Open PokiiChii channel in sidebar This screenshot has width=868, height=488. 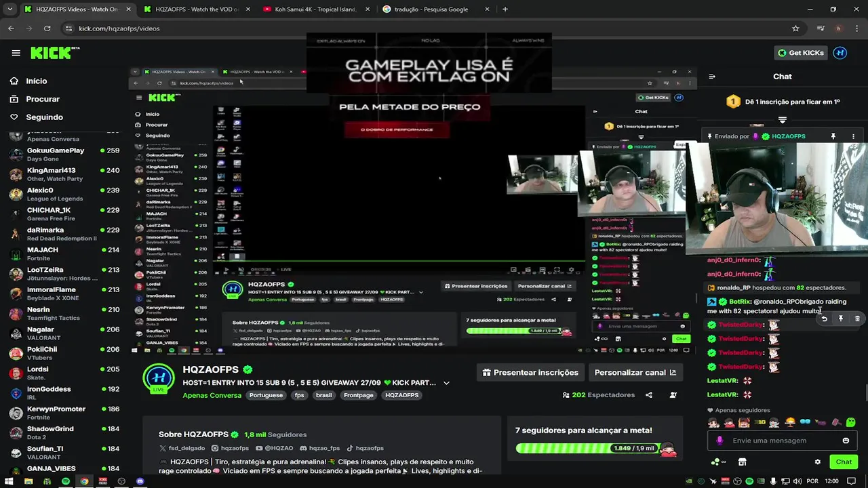pos(63,353)
